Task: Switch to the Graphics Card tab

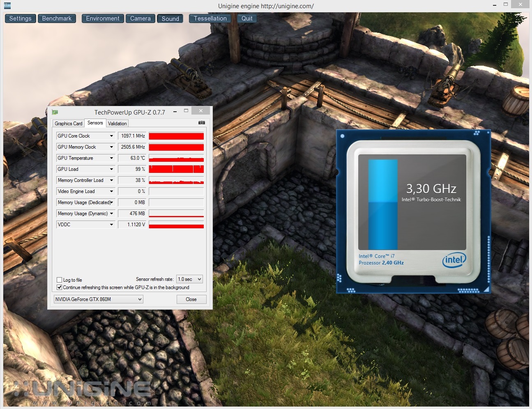Action: [69, 124]
